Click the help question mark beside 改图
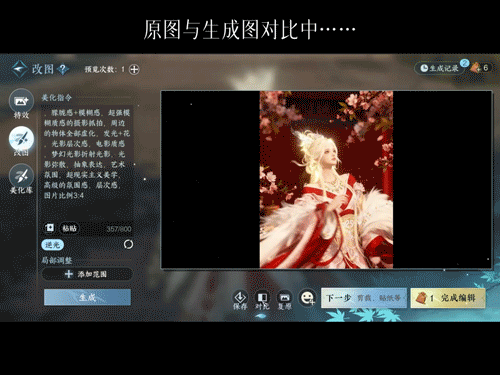Image resolution: width=500 pixels, height=375 pixels. coord(63,69)
